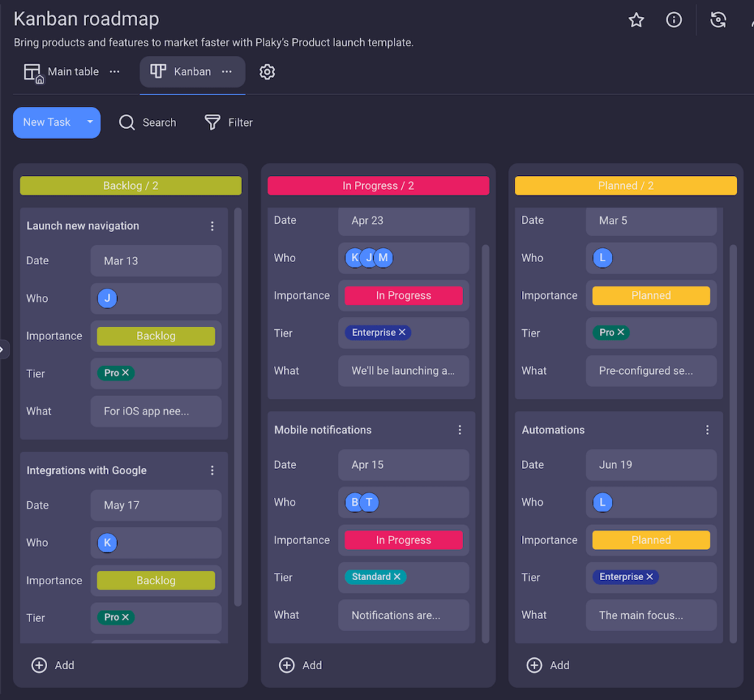The width and height of the screenshot is (754, 700).
Task: Click the plus icon in Backlog column Add
Action: click(39, 665)
